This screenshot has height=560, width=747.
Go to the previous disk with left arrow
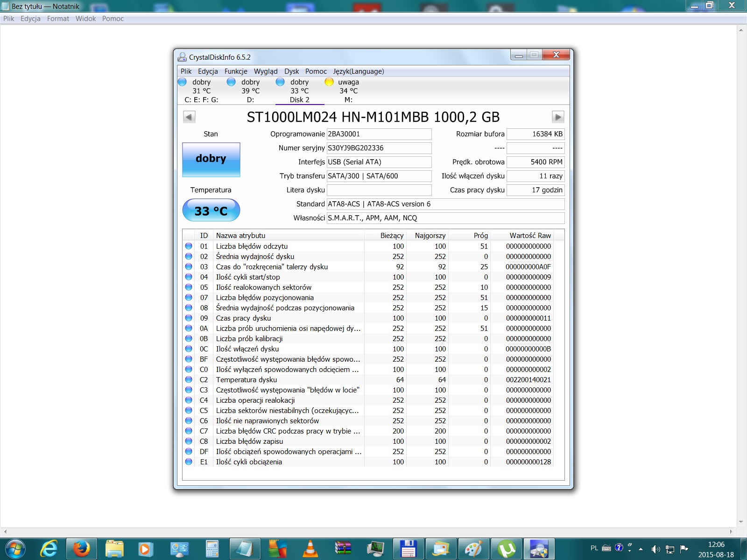point(189,117)
